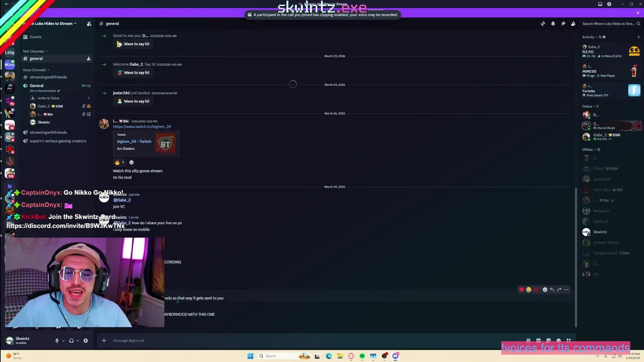The image size is (644, 362).
Task: Click add reaction icon below Twitch embed
Action: 131,162
